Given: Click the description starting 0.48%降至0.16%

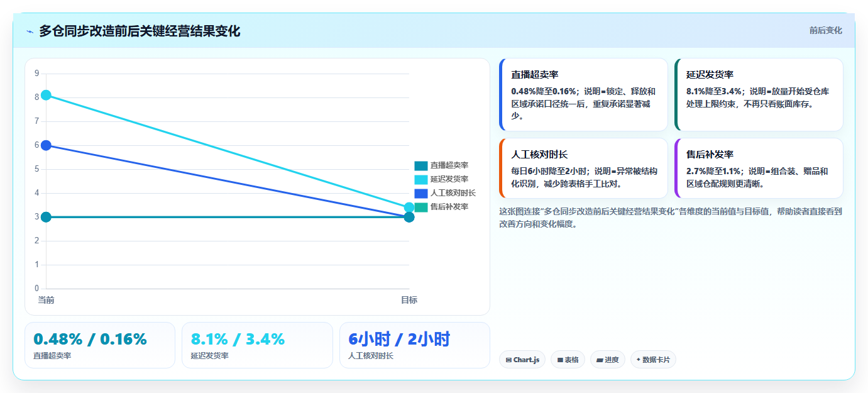Looking at the screenshot, I should [x=584, y=104].
